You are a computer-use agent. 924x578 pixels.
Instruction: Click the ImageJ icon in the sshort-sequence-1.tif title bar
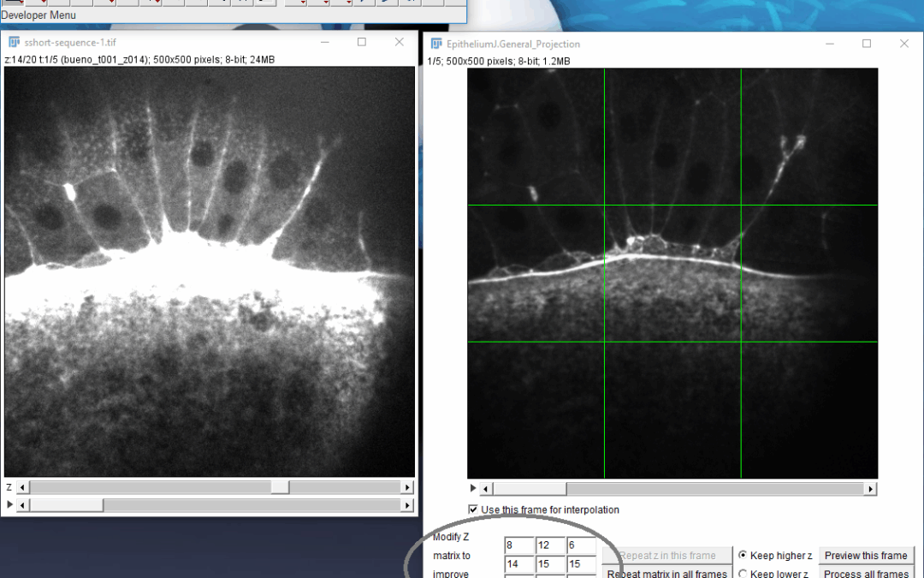point(15,43)
